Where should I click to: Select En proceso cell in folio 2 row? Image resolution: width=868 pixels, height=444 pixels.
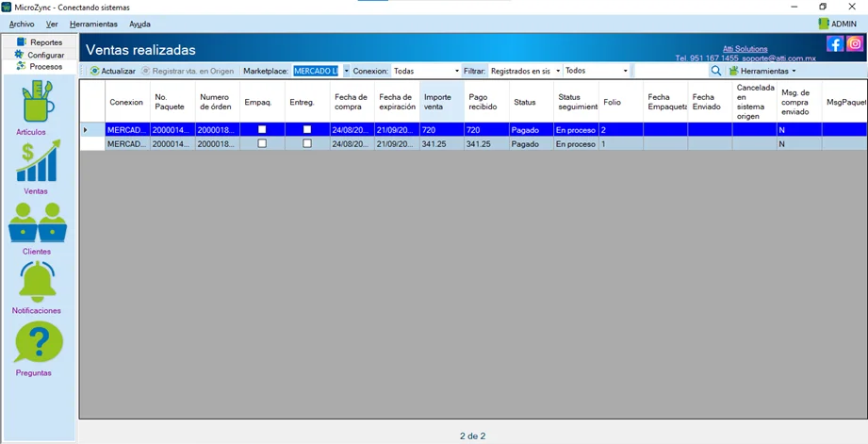click(x=576, y=129)
